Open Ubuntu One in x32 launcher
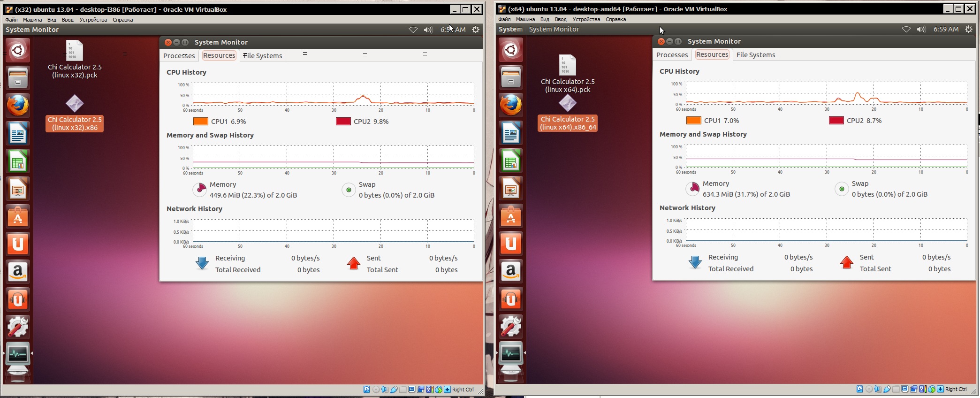 coord(18,244)
